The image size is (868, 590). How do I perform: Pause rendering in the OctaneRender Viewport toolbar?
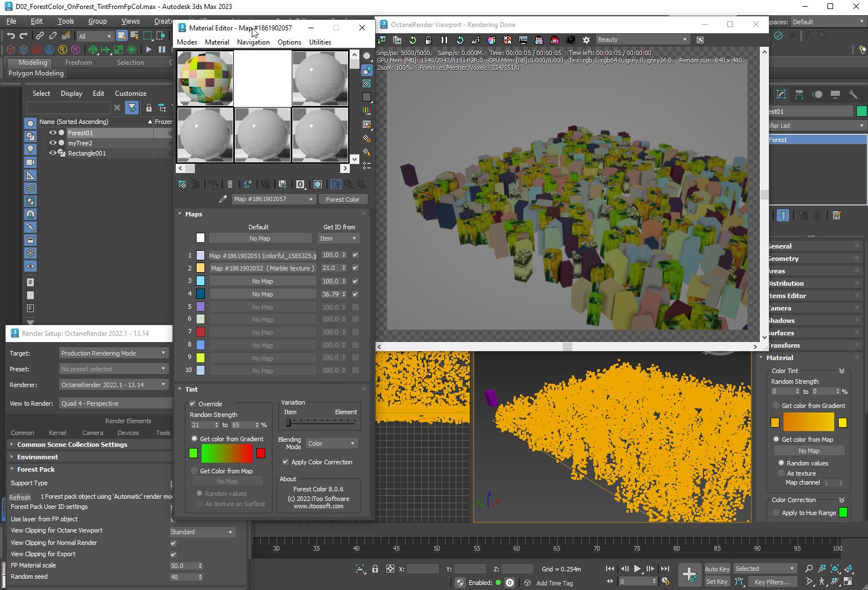pyautogui.click(x=444, y=40)
